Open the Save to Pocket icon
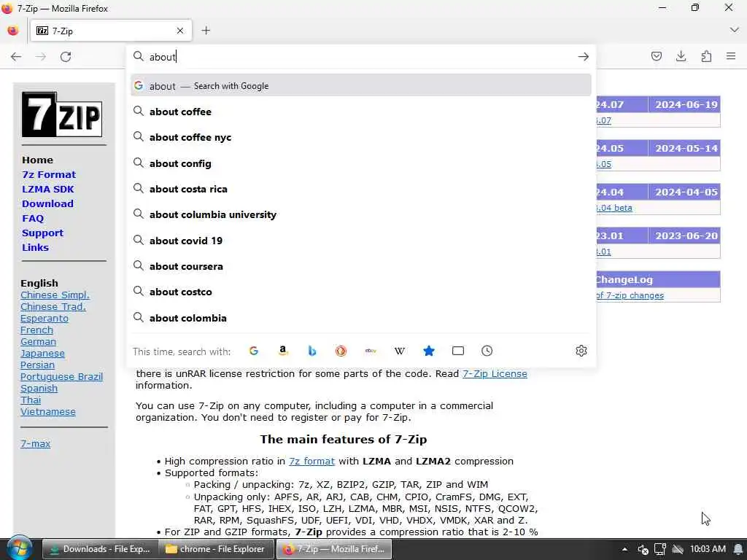747x560 pixels. (x=656, y=56)
